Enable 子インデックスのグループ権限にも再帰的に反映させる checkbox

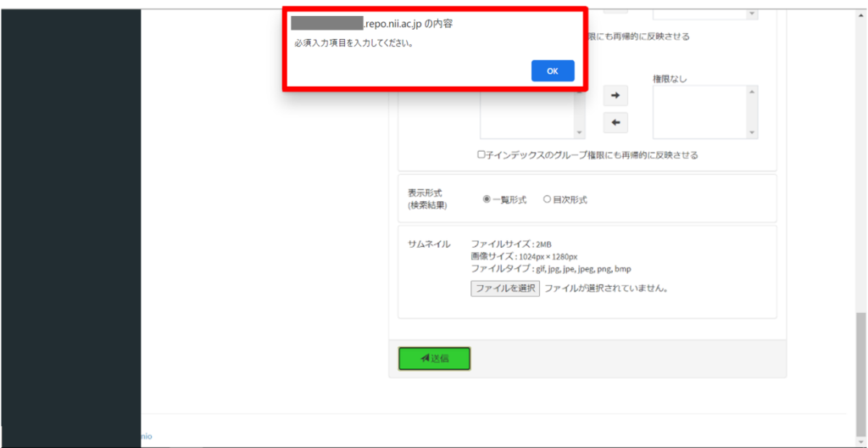point(481,155)
